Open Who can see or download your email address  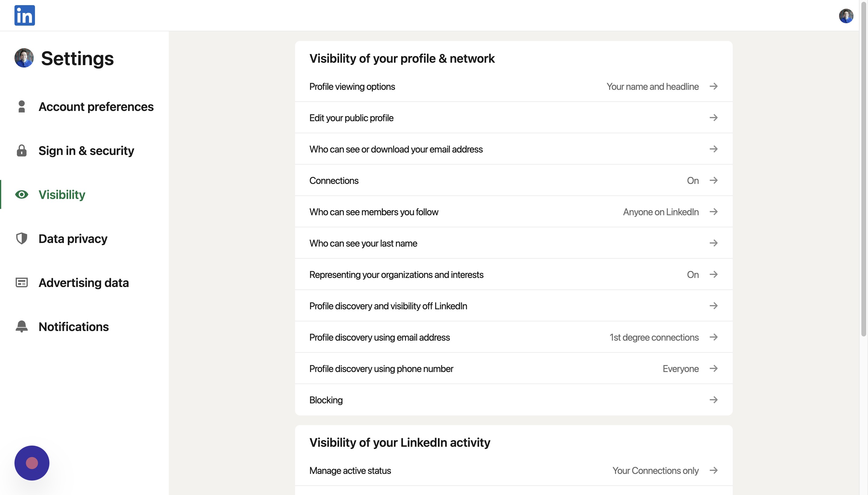[x=513, y=149]
